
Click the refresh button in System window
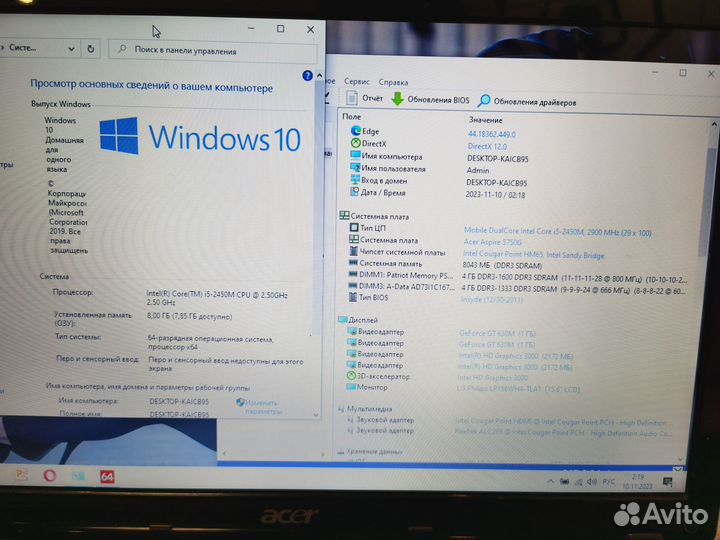pyautogui.click(x=90, y=49)
